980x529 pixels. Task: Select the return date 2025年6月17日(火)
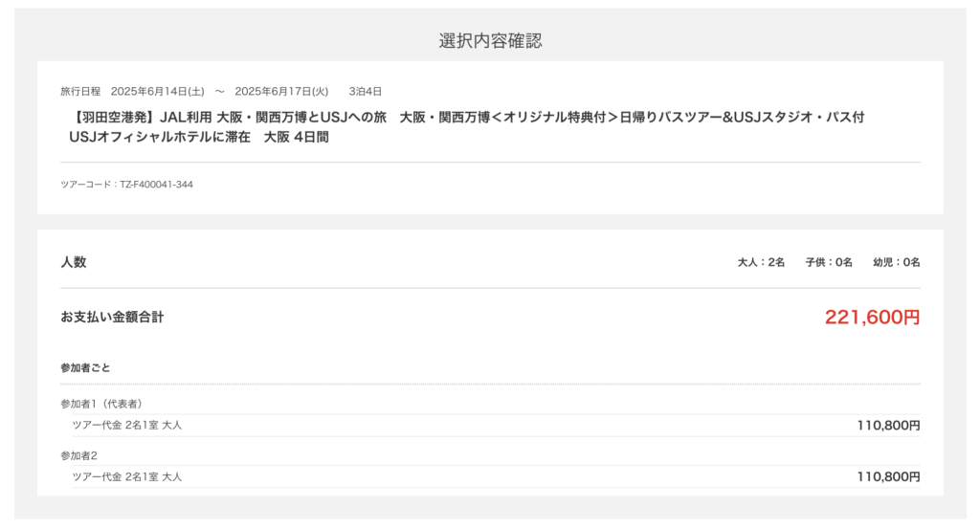click(281, 92)
